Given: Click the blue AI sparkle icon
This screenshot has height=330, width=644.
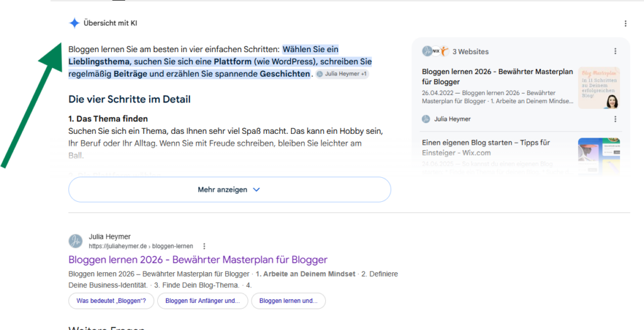Looking at the screenshot, I should [x=74, y=23].
